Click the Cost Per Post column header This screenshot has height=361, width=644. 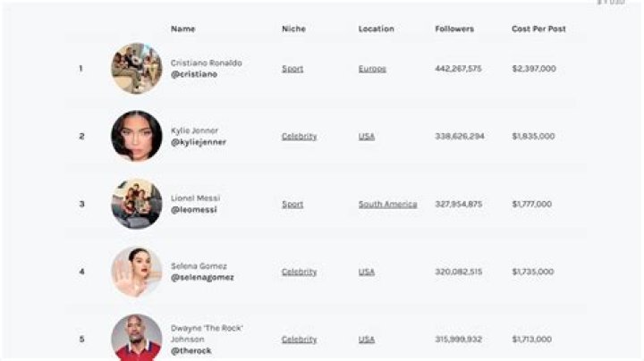pyautogui.click(x=538, y=29)
